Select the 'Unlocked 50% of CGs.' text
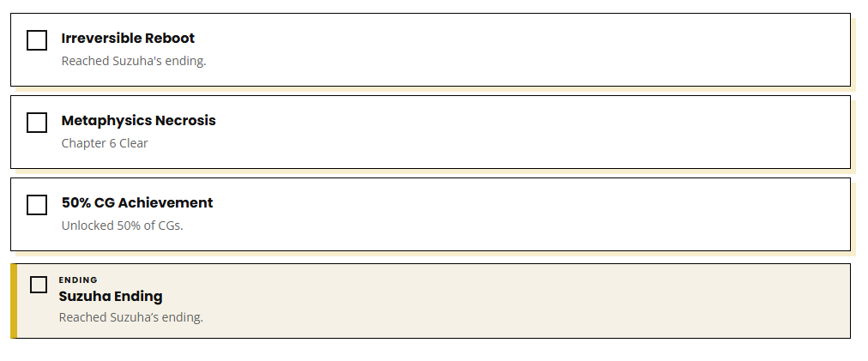Viewport: 868px width, 361px height. pyautogui.click(x=123, y=226)
